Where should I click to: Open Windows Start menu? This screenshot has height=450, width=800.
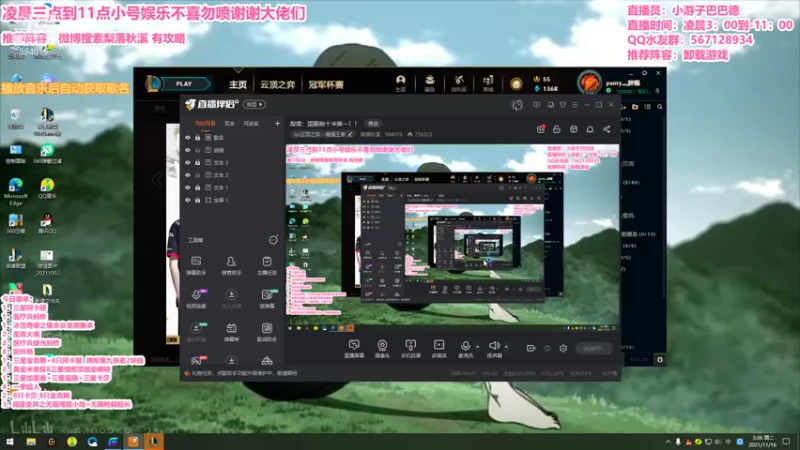coord(10,442)
